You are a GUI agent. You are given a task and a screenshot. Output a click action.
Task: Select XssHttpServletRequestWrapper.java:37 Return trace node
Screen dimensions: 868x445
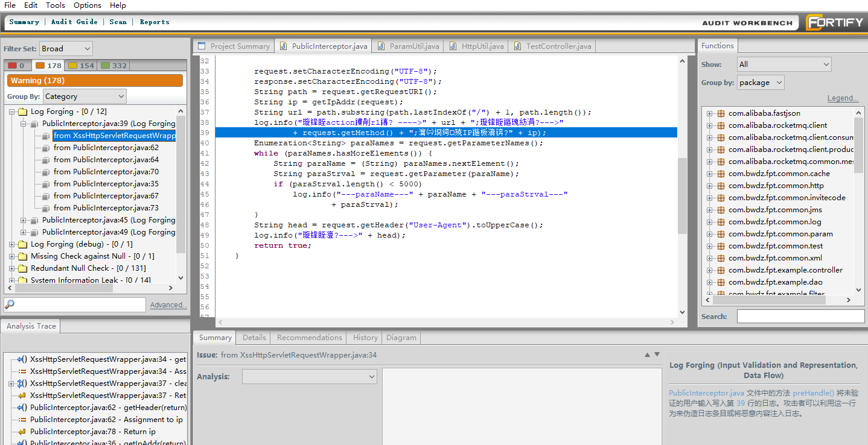pyautogui.click(x=108, y=396)
